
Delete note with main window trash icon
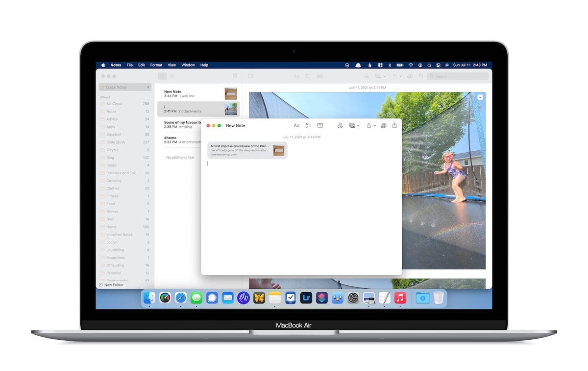click(x=235, y=76)
